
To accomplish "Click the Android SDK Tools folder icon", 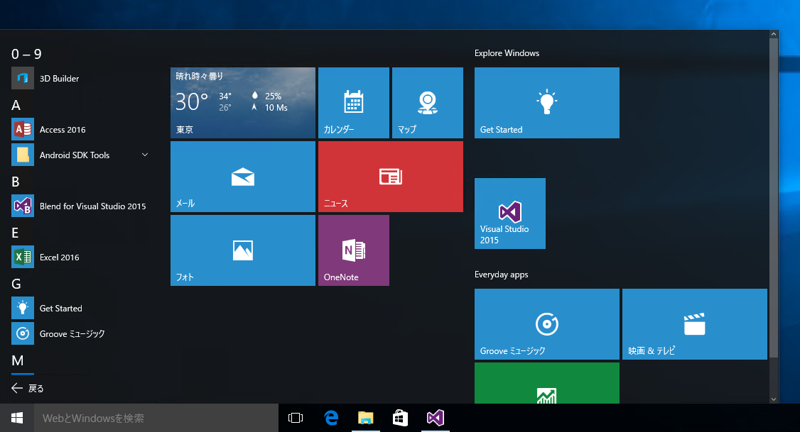I will tap(22, 155).
